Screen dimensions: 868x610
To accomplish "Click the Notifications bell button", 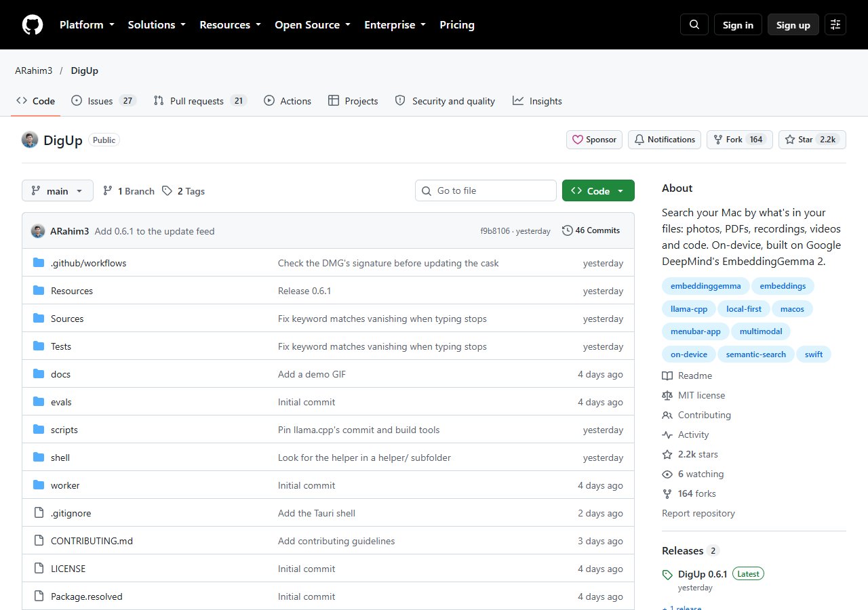I will pos(664,140).
